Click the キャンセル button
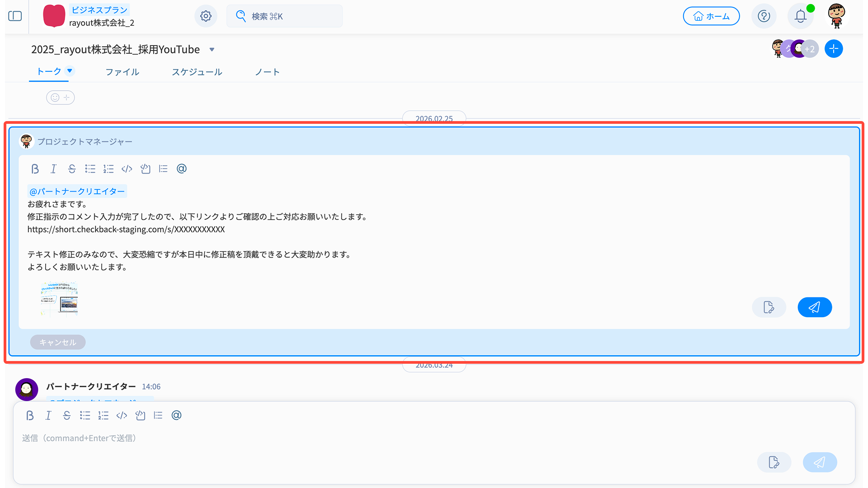Image resolution: width=868 pixels, height=488 pixels. pos(57,342)
